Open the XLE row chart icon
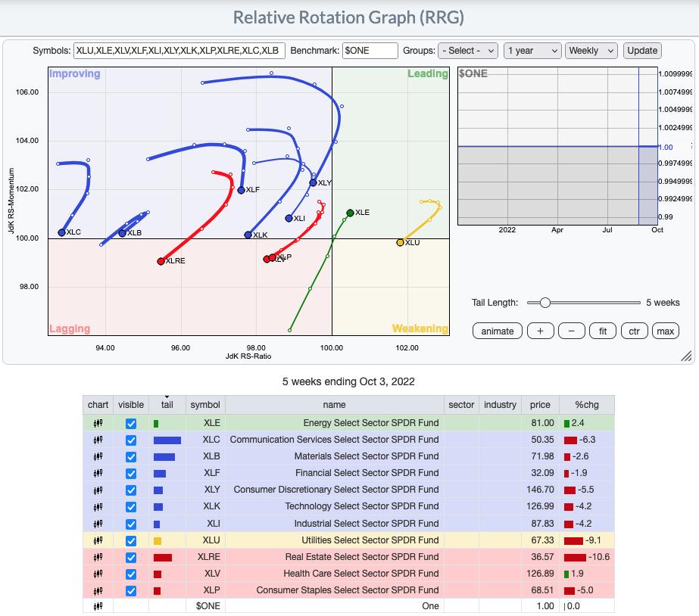The width and height of the screenshot is (699, 616). click(x=98, y=423)
